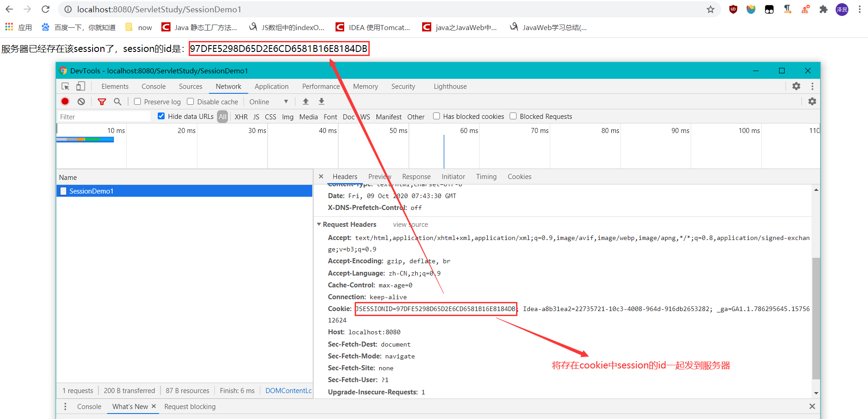
Task: Toggle the device toolbar icon
Action: tap(81, 86)
